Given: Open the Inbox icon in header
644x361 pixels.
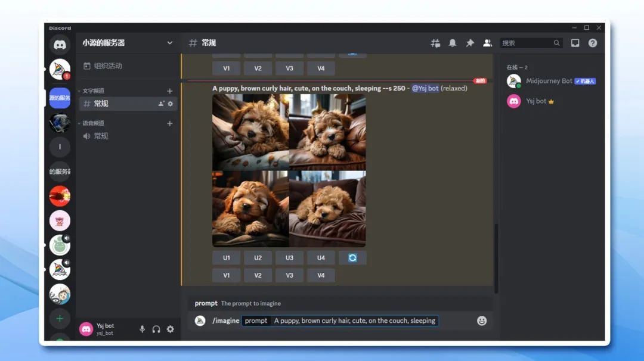Looking at the screenshot, I should click(575, 43).
